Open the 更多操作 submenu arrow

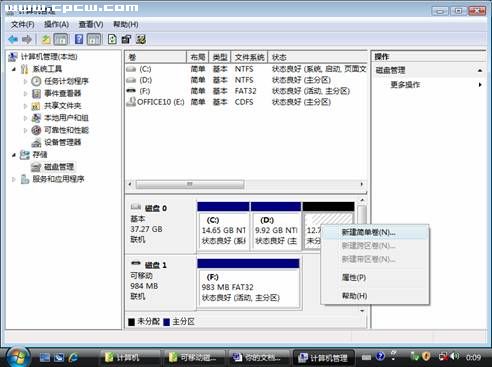[x=480, y=85]
